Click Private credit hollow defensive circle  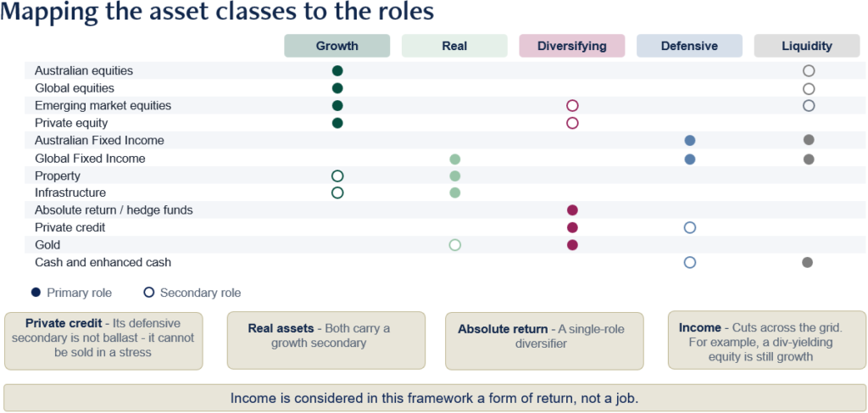click(690, 227)
